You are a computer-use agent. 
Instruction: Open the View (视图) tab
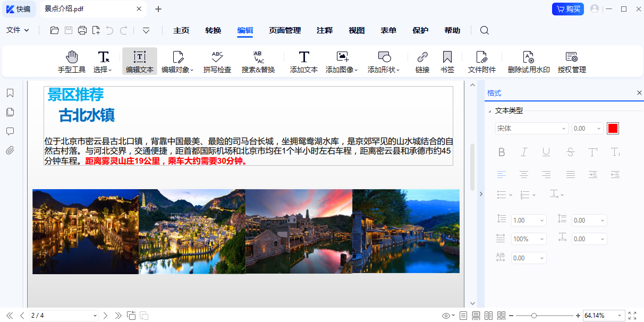[x=357, y=30]
